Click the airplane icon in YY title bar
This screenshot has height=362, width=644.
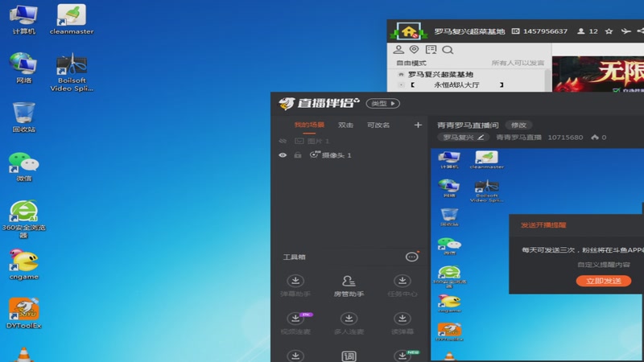(x=625, y=31)
